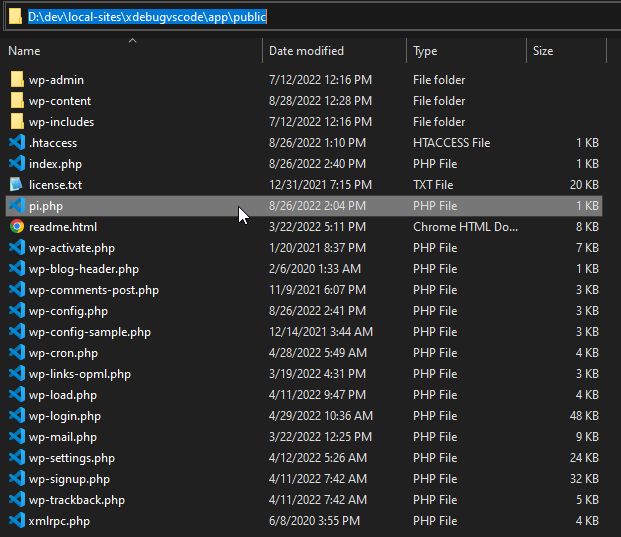Click the VS Code icon beside wp-signup.php
The image size is (621, 537).
(x=17, y=478)
